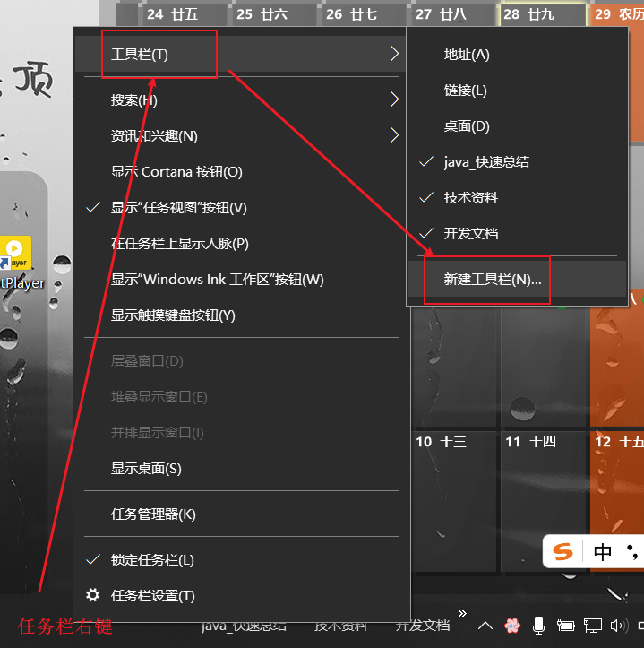Uncheck the java_快速总结 toolbar
Image resolution: width=644 pixels, height=648 pixels.
pos(486,161)
